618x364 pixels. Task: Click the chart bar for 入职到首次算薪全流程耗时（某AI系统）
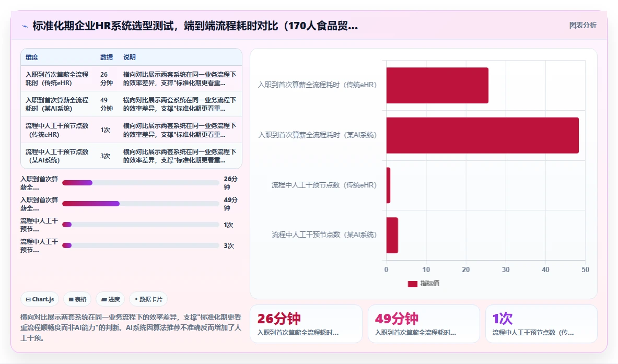point(482,135)
